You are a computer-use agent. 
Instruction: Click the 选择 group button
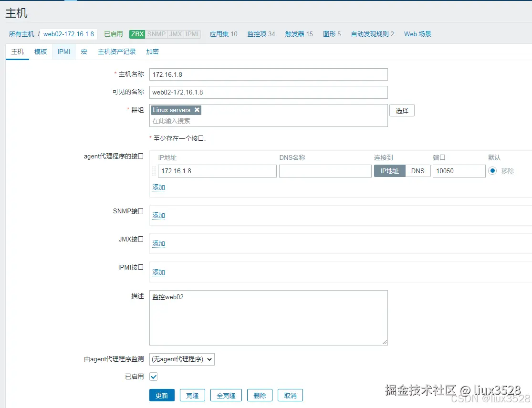point(402,111)
